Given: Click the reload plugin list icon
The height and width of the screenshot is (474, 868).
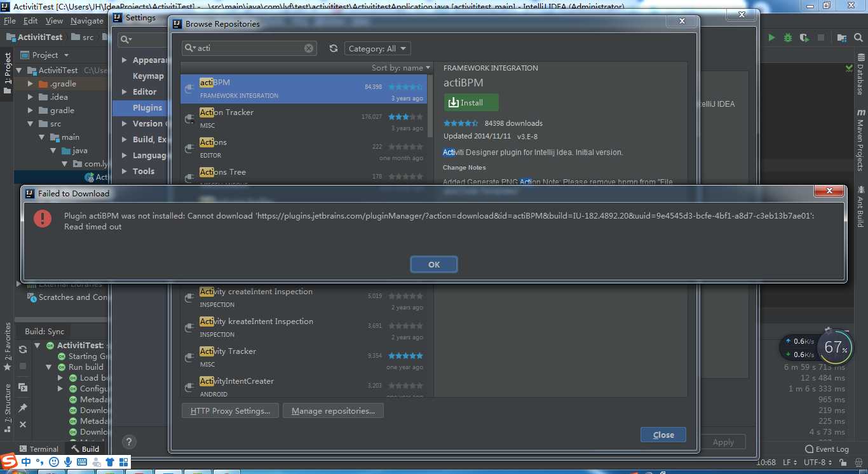Looking at the screenshot, I should coord(334,48).
